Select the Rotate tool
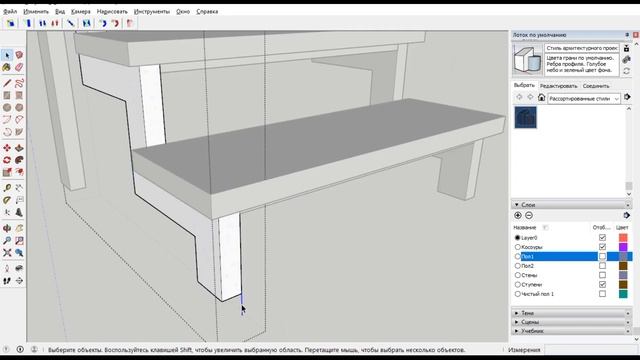 [x=7, y=160]
